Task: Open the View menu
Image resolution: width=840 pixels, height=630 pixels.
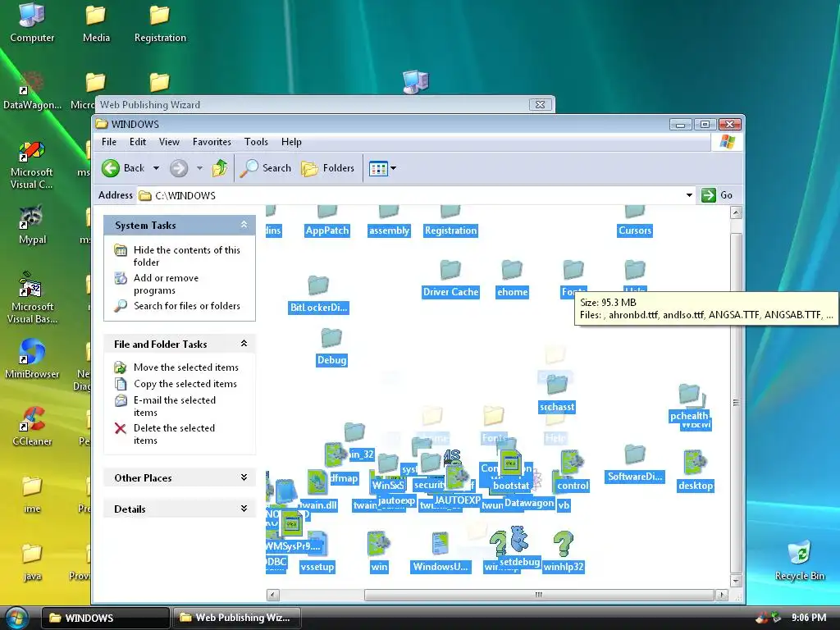Action: (x=169, y=142)
